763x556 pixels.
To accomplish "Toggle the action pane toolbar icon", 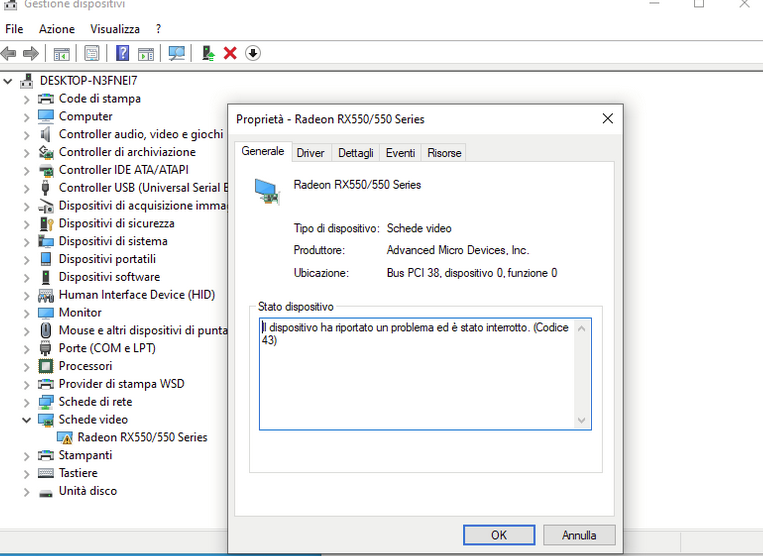I will (x=146, y=53).
